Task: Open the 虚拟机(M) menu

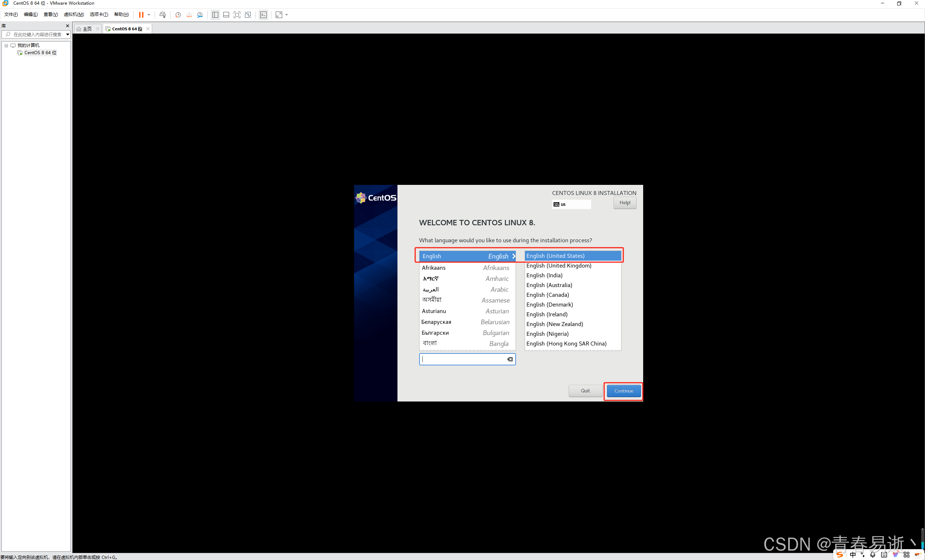Action: [74, 14]
